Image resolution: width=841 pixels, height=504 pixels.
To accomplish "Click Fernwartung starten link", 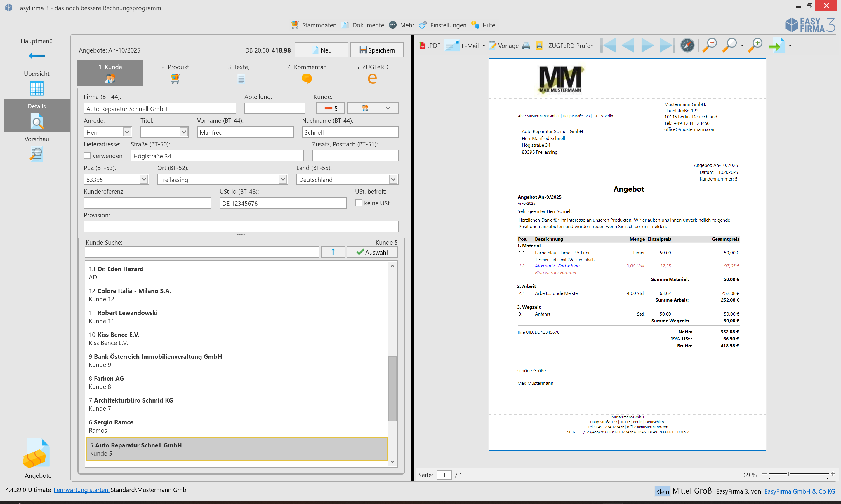I will click(x=81, y=490).
